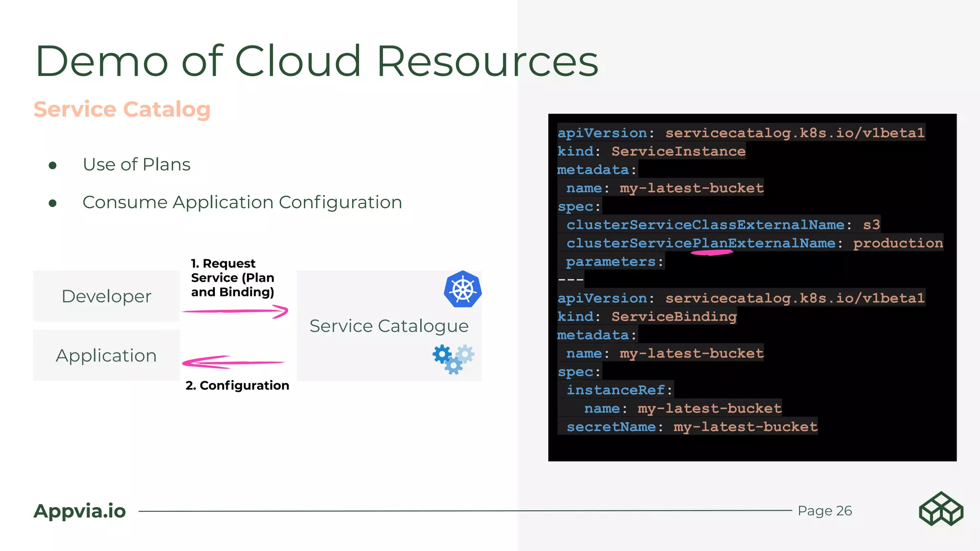The height and width of the screenshot is (551, 980).
Task: Select the Application box
Action: click(x=106, y=355)
